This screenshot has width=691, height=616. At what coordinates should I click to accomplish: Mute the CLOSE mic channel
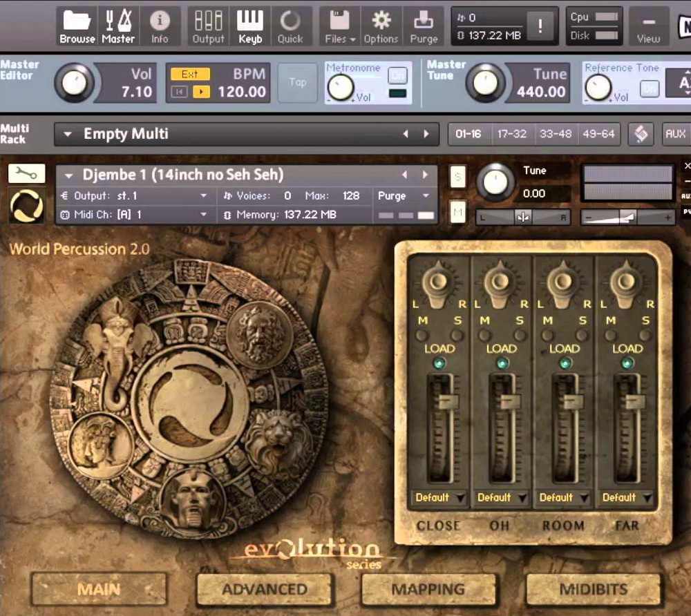point(422,336)
